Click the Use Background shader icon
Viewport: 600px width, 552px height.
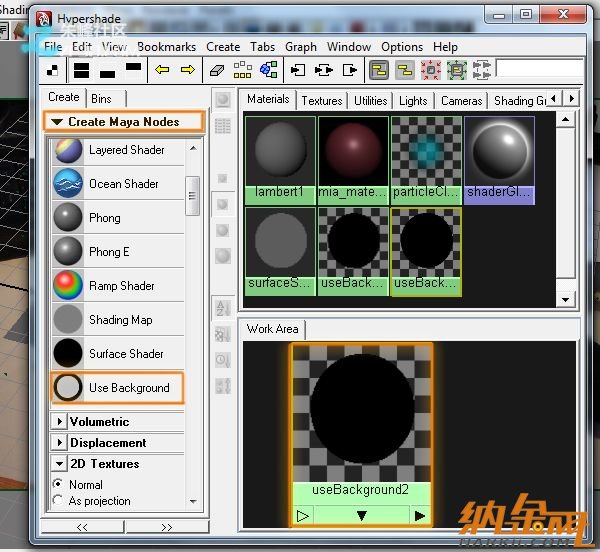pos(68,388)
